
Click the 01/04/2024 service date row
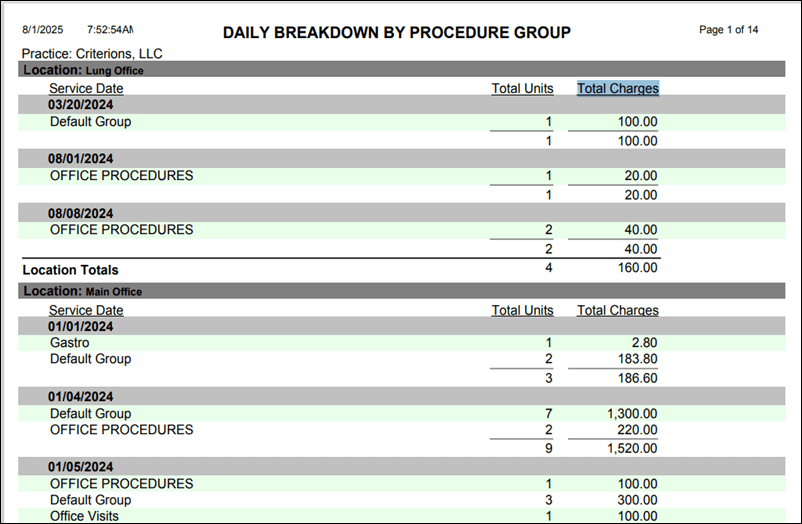(x=81, y=396)
